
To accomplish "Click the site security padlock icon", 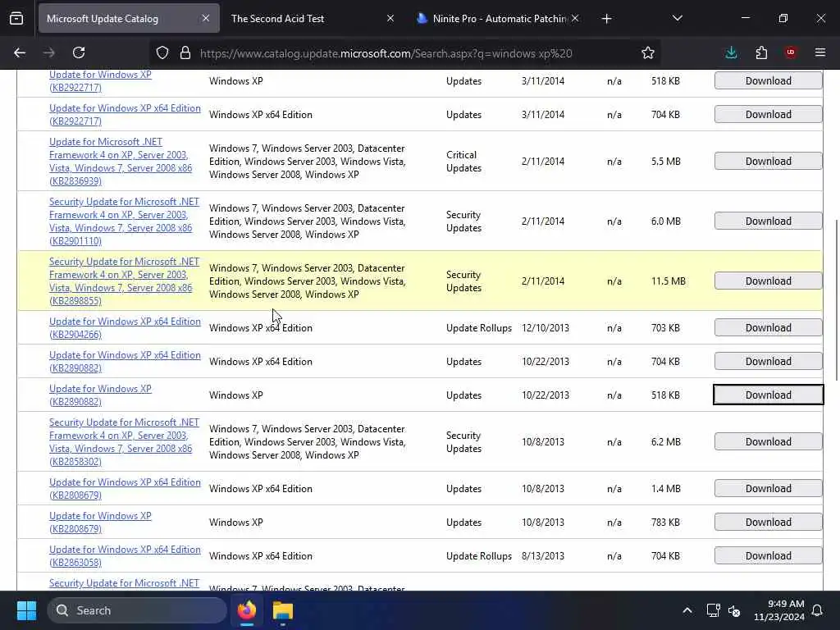I will [x=185, y=52].
